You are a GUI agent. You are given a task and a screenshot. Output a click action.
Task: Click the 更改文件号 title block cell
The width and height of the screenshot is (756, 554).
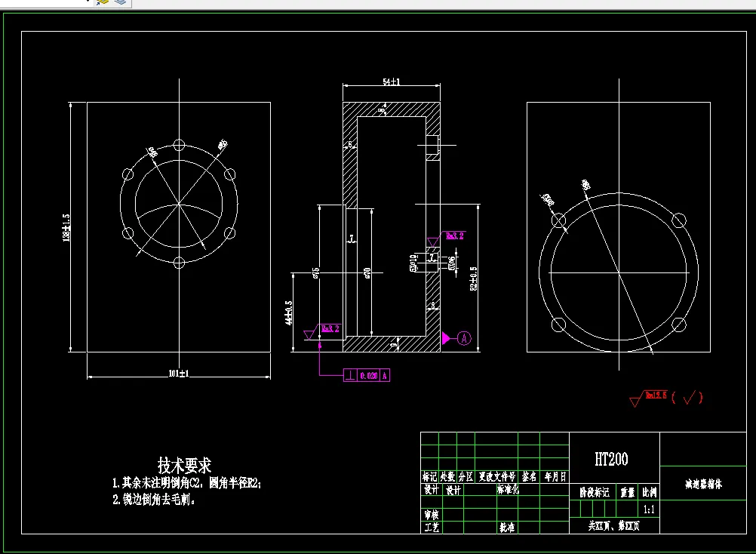pyautogui.click(x=496, y=477)
